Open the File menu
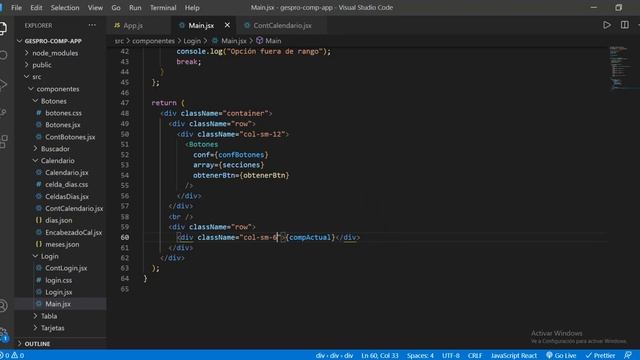640x360 pixels. coord(16,8)
